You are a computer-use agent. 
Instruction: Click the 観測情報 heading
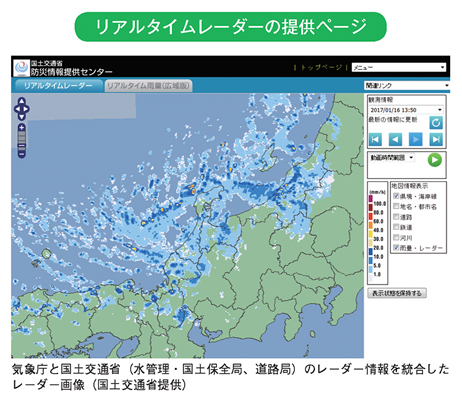pos(381,100)
